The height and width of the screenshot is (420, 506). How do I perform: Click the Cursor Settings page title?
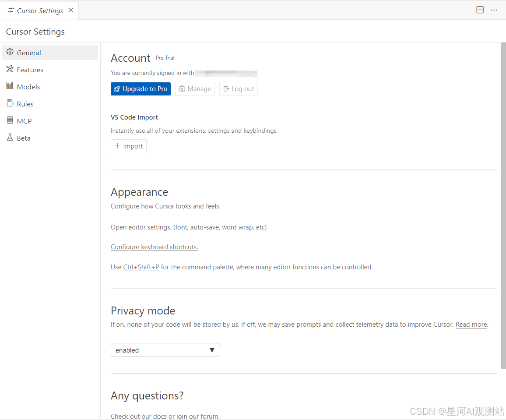[35, 32]
